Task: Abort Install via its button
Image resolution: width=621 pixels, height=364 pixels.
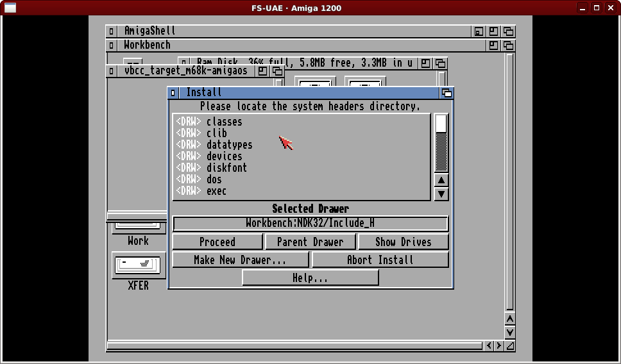Action: [380, 260]
